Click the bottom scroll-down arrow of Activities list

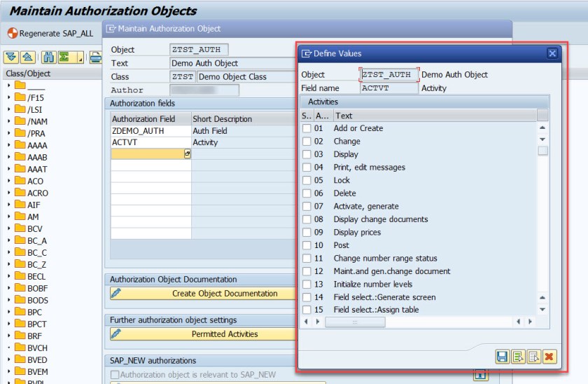click(x=542, y=310)
